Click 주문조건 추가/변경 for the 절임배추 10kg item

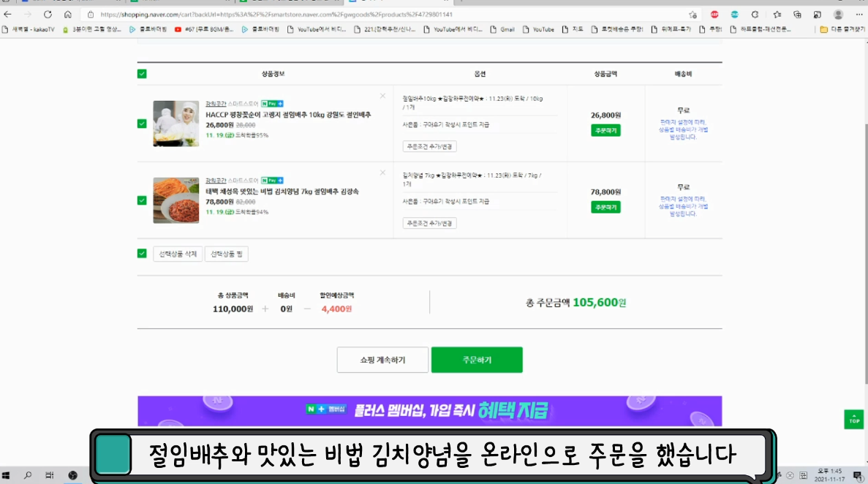pyautogui.click(x=429, y=147)
